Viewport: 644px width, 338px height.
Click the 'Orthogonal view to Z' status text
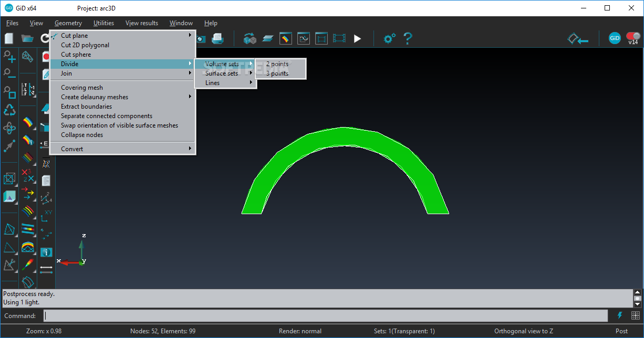tap(524, 331)
